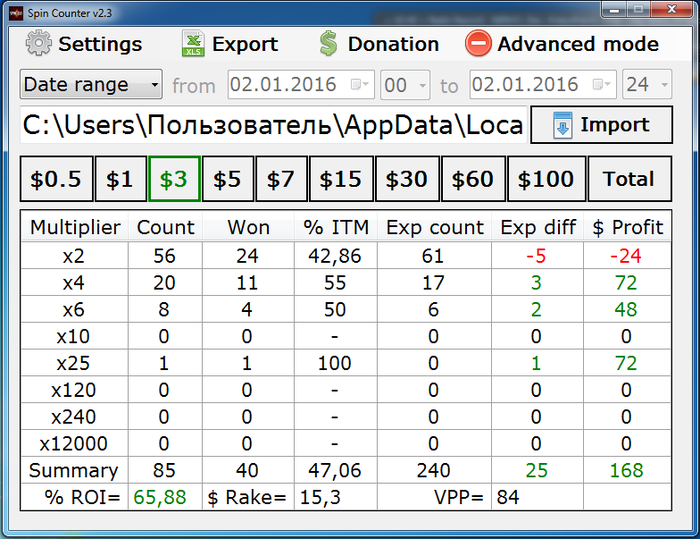This screenshot has height=539, width=700.
Task: Click the x2 profit value -24
Action: (626, 256)
